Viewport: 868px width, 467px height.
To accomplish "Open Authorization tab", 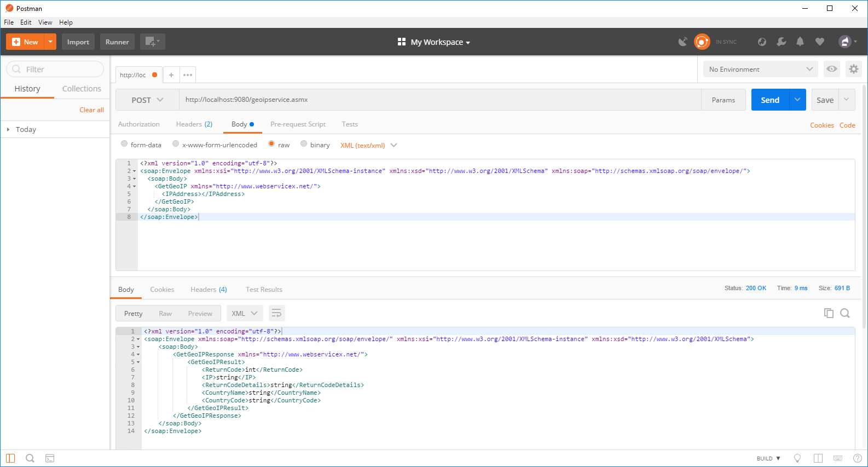I will pyautogui.click(x=139, y=124).
